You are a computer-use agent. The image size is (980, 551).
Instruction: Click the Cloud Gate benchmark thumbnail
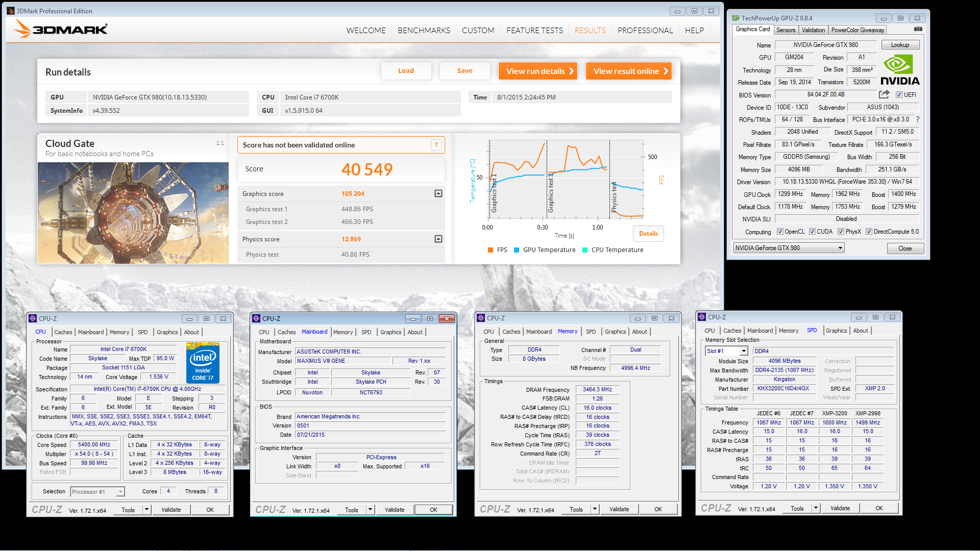tap(133, 213)
